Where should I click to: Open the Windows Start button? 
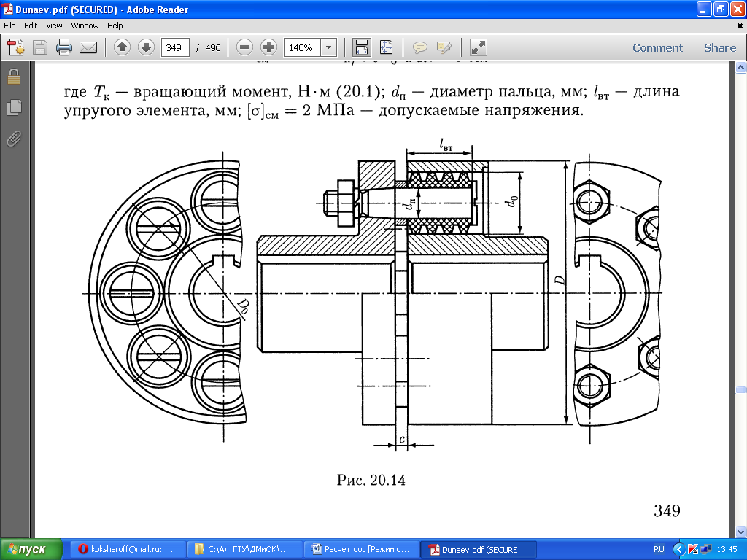[x=31, y=550]
